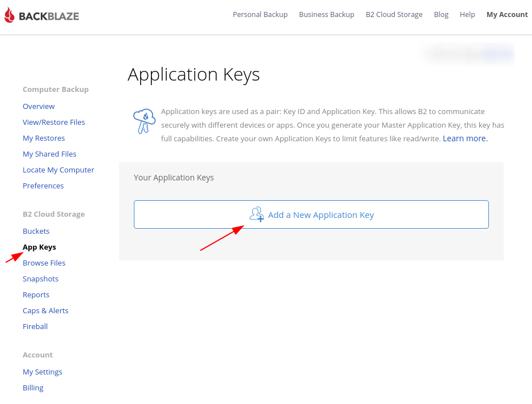The width and height of the screenshot is (532, 404).
Task: Go to the Billing page
Action: click(33, 388)
